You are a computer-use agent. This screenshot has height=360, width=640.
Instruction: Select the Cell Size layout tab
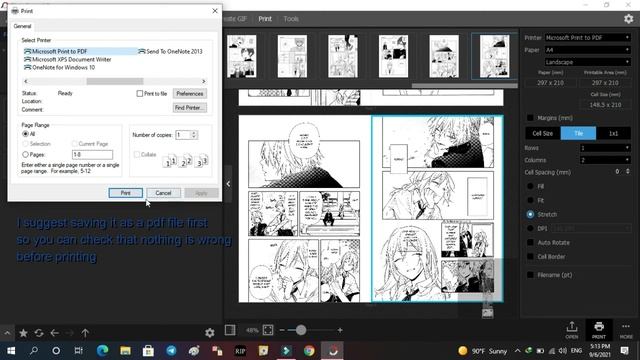542,133
